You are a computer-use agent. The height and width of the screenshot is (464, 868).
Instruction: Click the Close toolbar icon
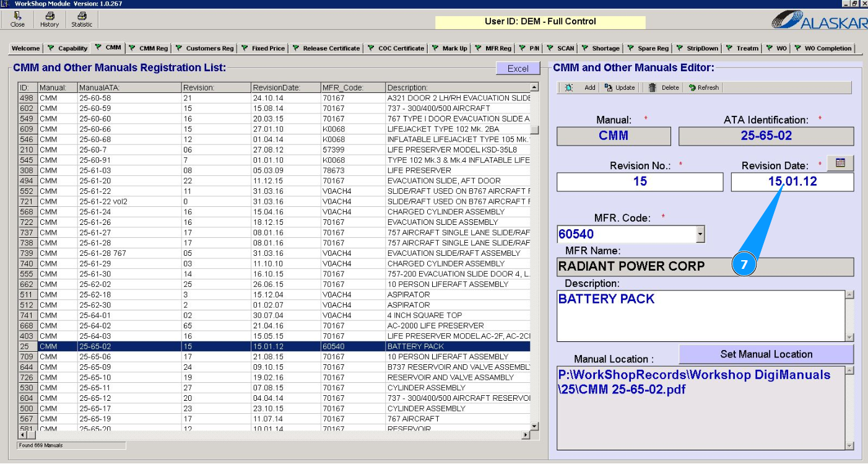(17, 17)
